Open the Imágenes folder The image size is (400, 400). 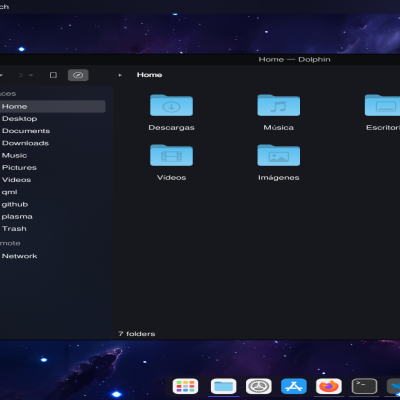point(279,163)
